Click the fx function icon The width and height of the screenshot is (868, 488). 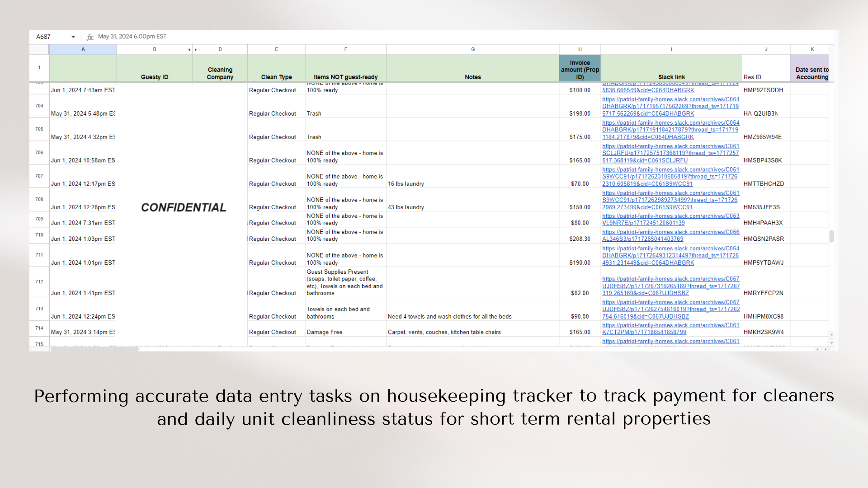pos(90,37)
